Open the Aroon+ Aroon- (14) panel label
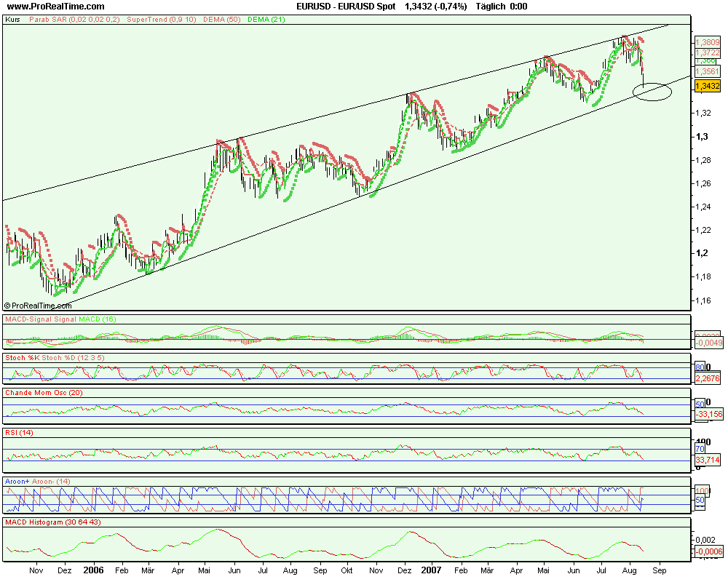 (x=38, y=482)
